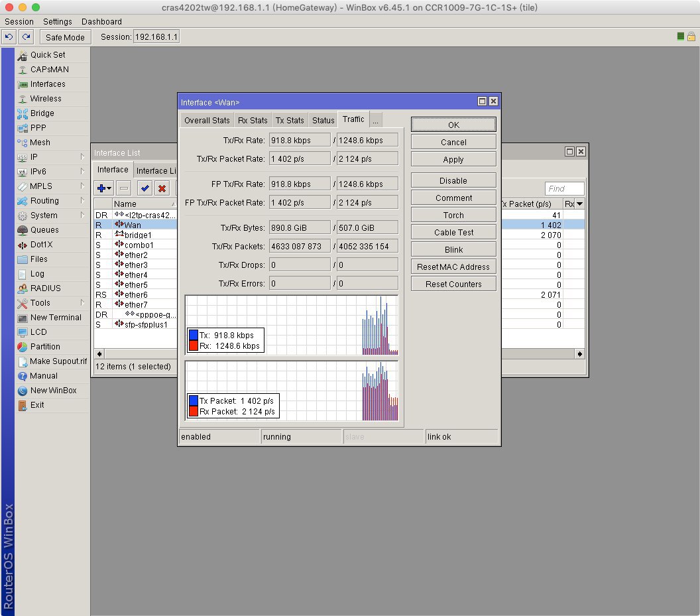Click the Comment button
700x616 pixels.
pyautogui.click(x=453, y=198)
